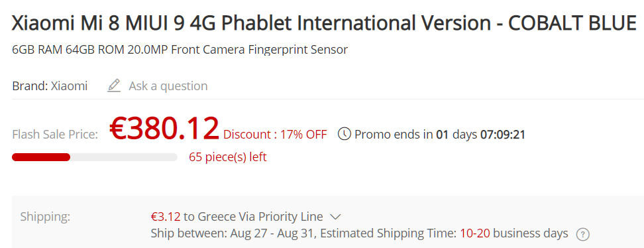Click the Xiaomi brand name
Image resolution: width=644 pixels, height=248 pixels.
69,86
